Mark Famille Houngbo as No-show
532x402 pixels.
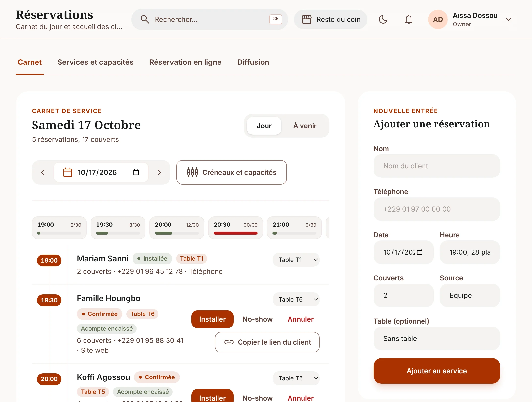pyautogui.click(x=257, y=319)
